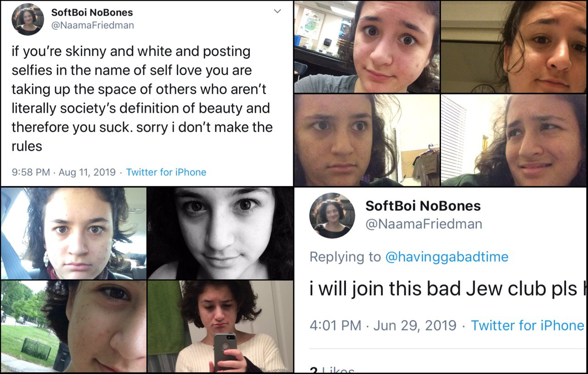Screen dimensions: 588x374
Task: Click Twitter for iPhone link, Jun 29 tweet
Action: pyautogui.click(x=527, y=325)
